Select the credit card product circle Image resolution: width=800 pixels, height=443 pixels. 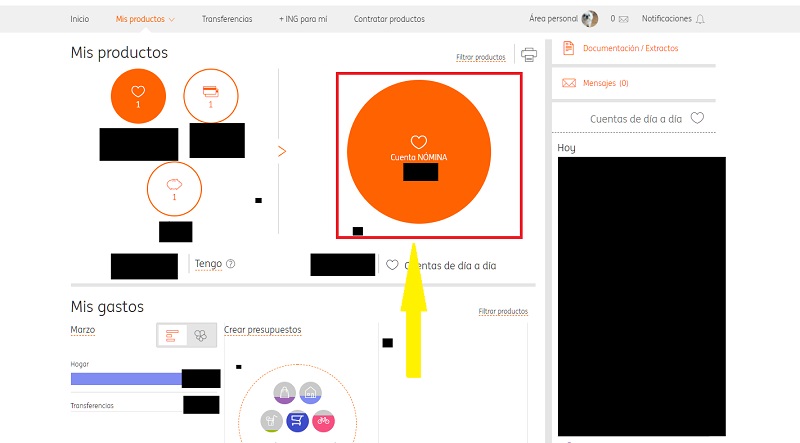click(211, 97)
